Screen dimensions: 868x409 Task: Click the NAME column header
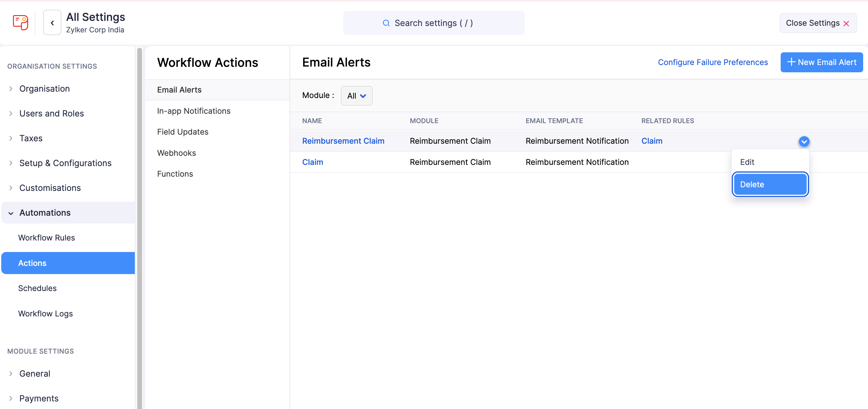coord(312,121)
